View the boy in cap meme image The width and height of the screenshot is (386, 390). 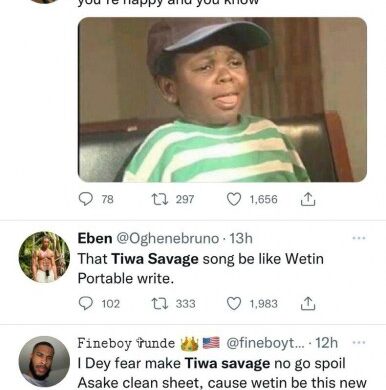(222, 99)
